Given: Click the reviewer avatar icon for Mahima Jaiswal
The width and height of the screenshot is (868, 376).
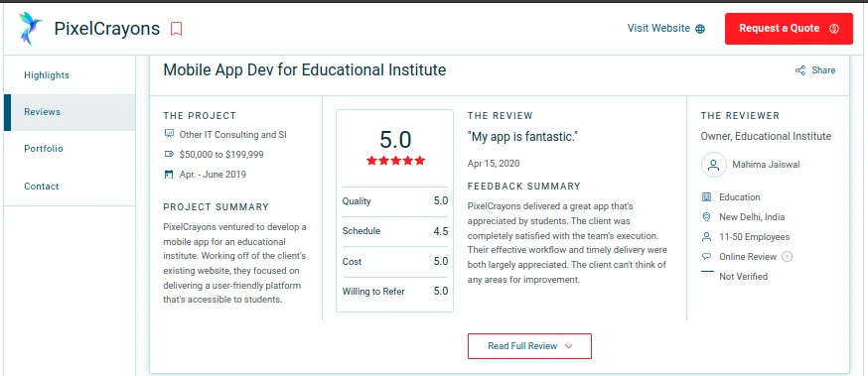Looking at the screenshot, I should pos(713,165).
